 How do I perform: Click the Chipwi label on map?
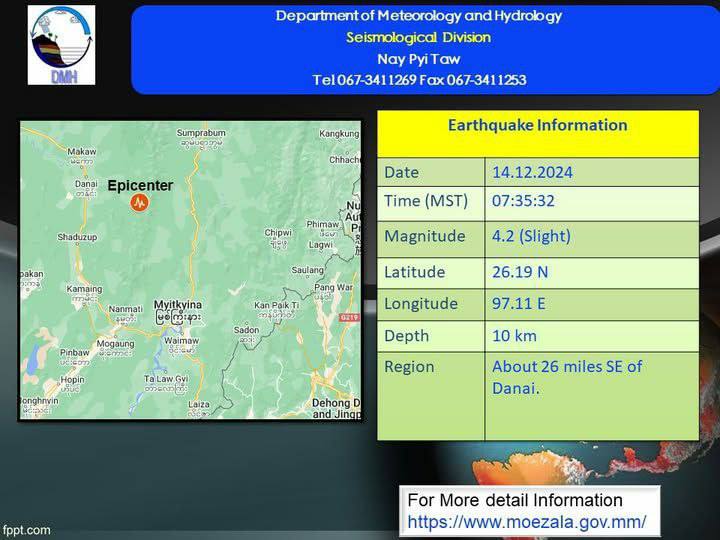[278, 233]
